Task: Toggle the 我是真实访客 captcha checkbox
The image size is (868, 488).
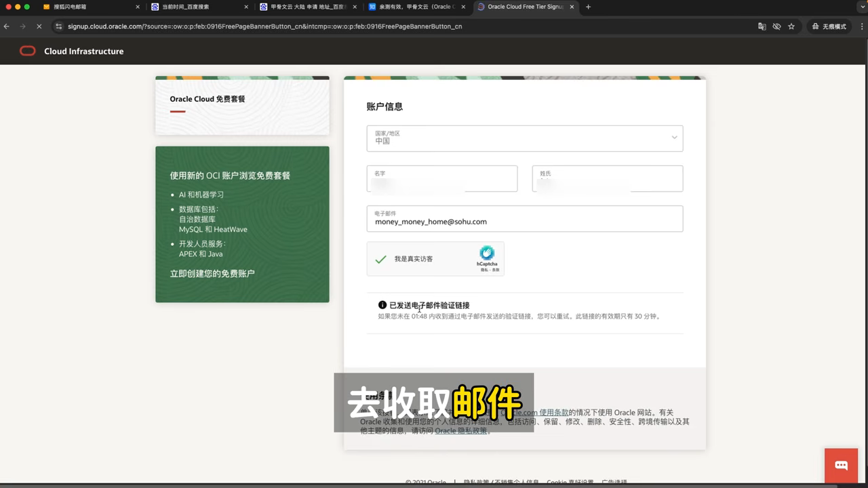Action: click(381, 259)
